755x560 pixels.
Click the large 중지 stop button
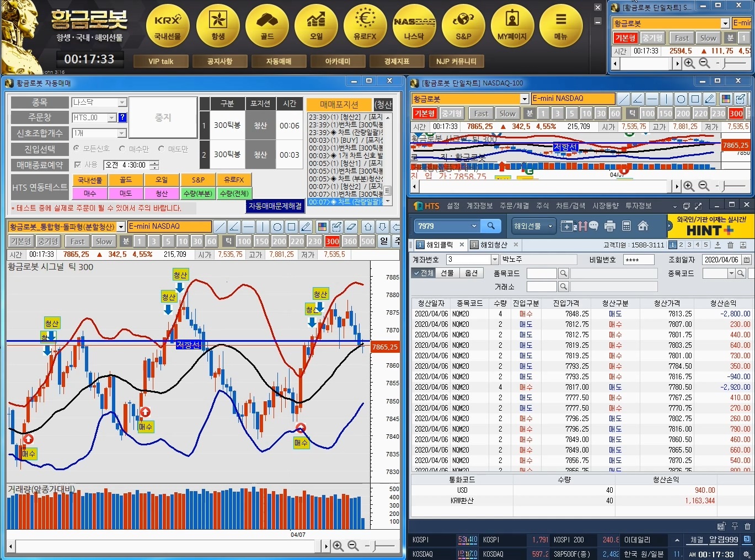pos(163,118)
